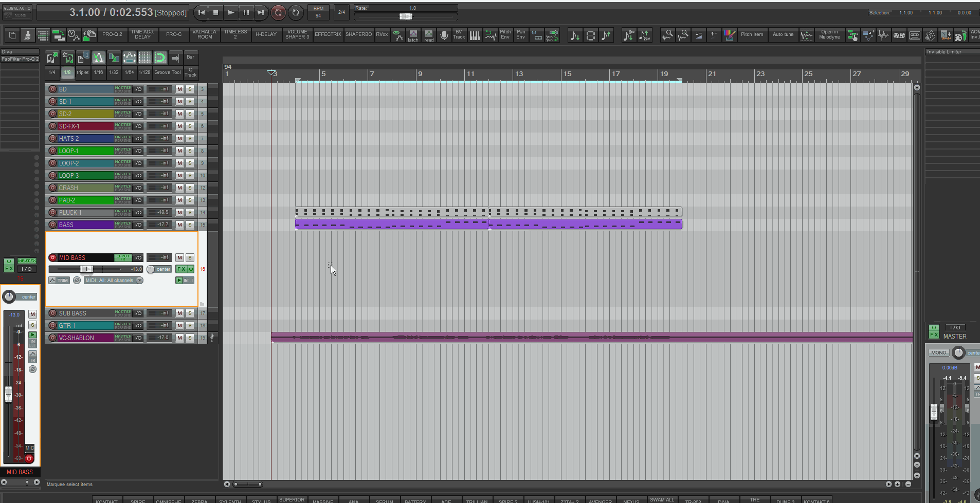Click the MID BASS volume fader
Viewport: 980px width, 503px height.
(86, 269)
